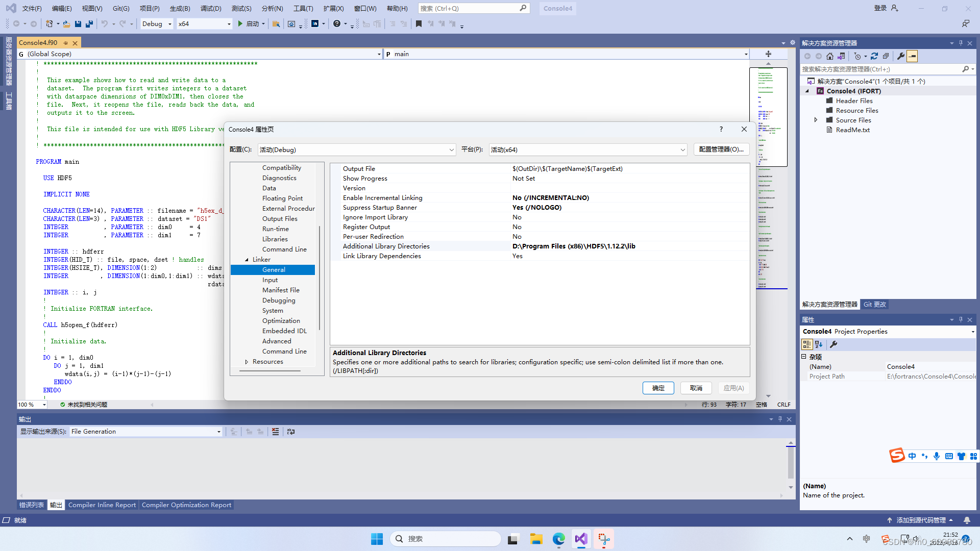Click the bookmark icon in toolbar
The width and height of the screenshot is (980, 551).
419,24
